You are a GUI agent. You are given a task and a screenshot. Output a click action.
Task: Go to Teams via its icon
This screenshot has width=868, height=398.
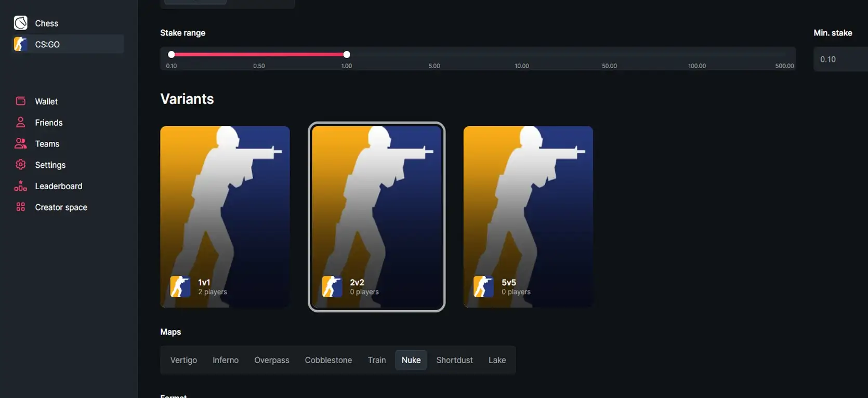tap(21, 143)
